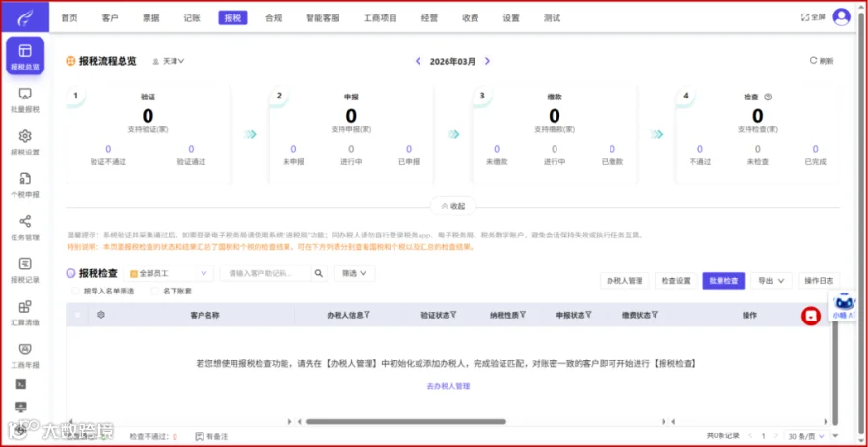Filter the 缴费状态 column
The image size is (868, 447).
point(654,315)
